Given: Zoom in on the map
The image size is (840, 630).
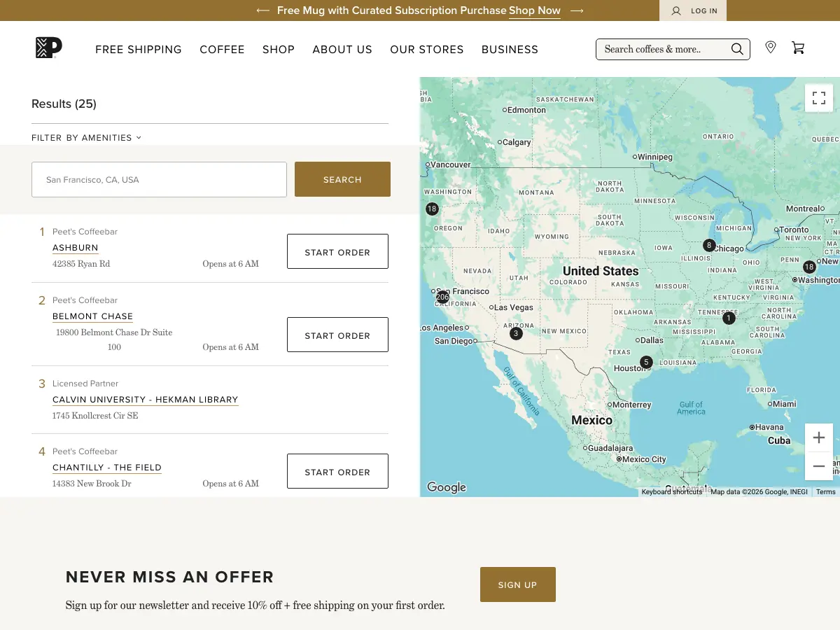Looking at the screenshot, I should click(819, 438).
